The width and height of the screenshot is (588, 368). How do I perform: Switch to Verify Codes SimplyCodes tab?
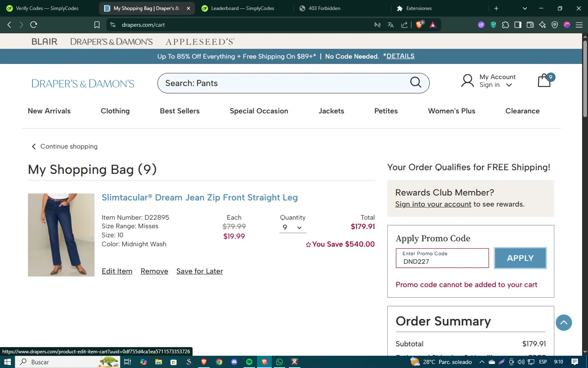[48, 8]
